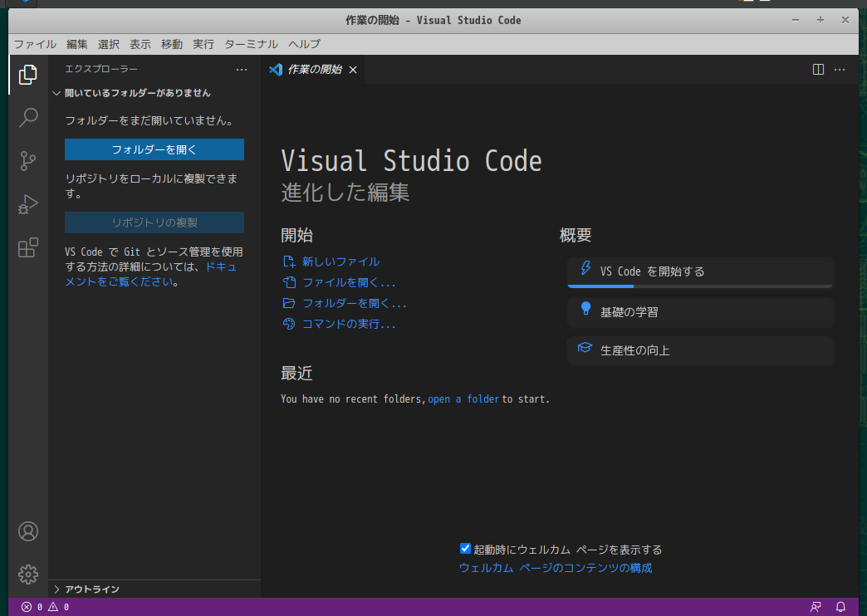Image resolution: width=867 pixels, height=616 pixels.
Task: Click the フォルダーをまだ開いていません。 message
Action: [x=149, y=120]
